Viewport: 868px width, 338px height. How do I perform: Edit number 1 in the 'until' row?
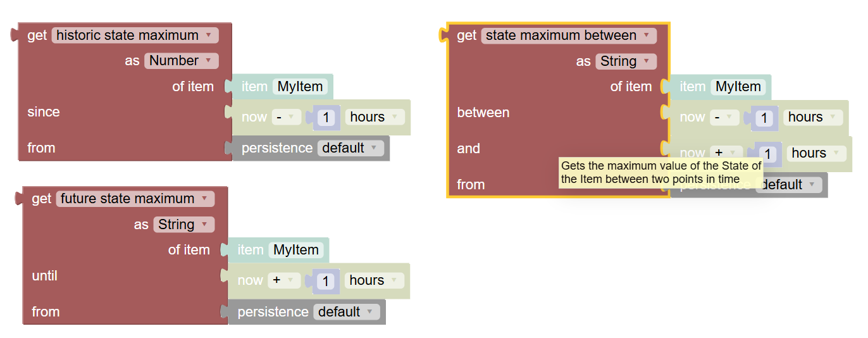[x=326, y=281]
